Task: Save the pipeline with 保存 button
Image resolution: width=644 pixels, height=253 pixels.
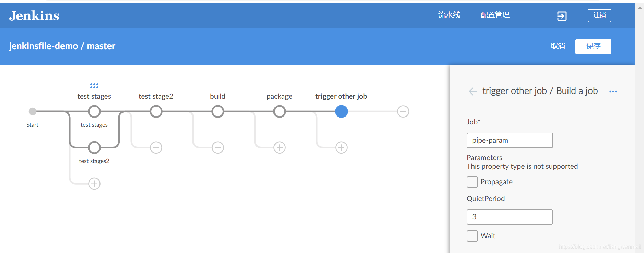Action: click(593, 46)
